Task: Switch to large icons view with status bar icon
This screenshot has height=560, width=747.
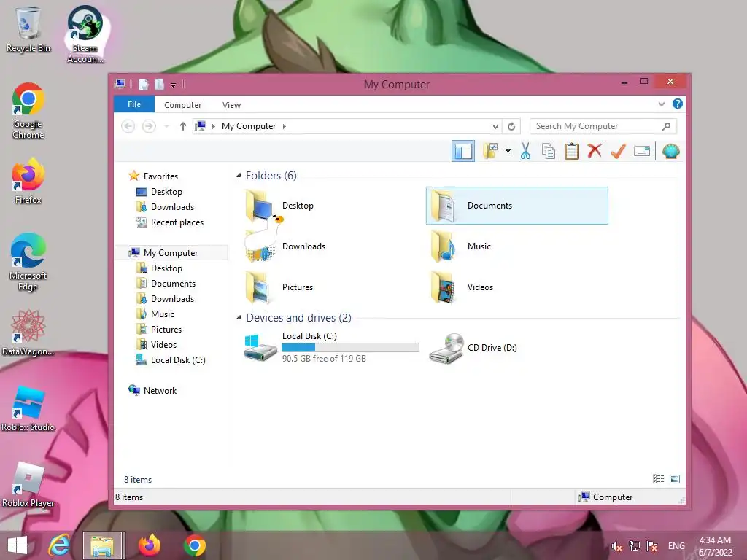Action: click(x=675, y=479)
